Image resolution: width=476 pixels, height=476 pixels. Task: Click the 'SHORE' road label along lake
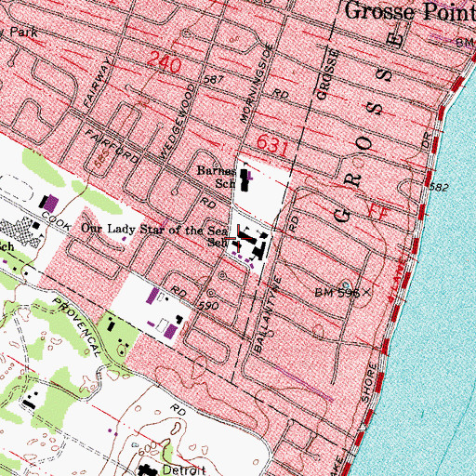pos(370,383)
